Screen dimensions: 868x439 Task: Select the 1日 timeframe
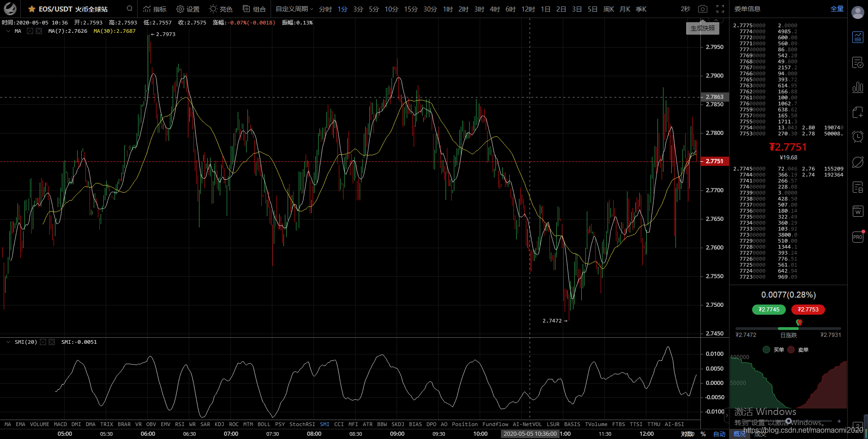[x=545, y=9]
